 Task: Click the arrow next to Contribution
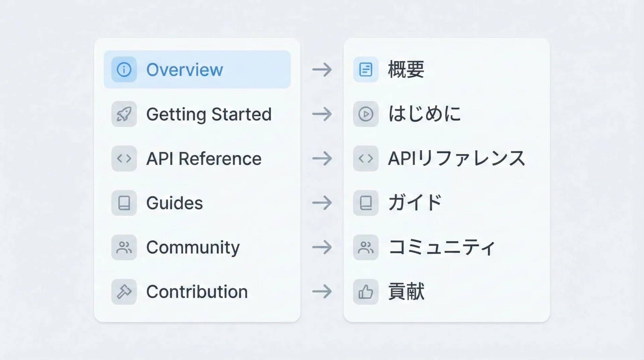322,291
